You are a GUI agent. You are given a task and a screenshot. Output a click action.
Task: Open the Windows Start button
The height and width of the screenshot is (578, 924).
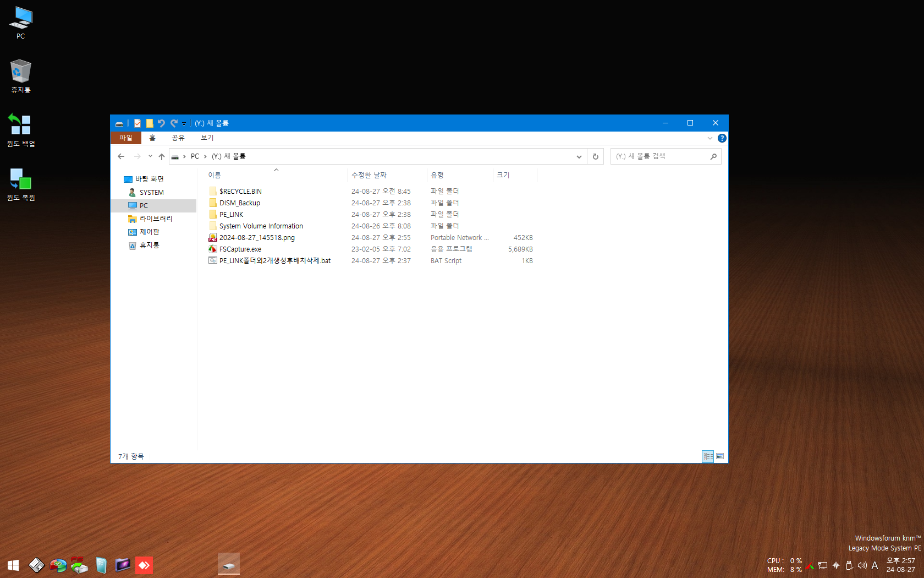(x=13, y=565)
